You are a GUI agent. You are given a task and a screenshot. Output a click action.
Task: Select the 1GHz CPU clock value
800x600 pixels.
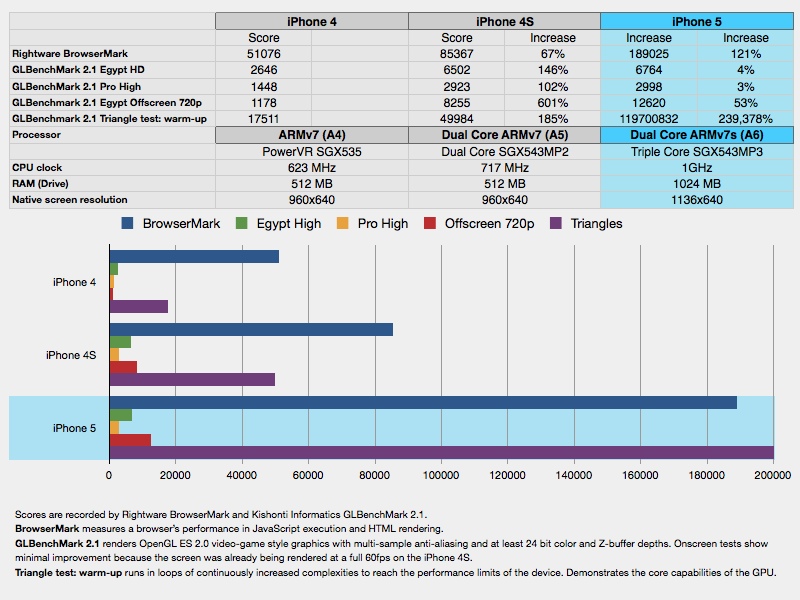coord(697,168)
